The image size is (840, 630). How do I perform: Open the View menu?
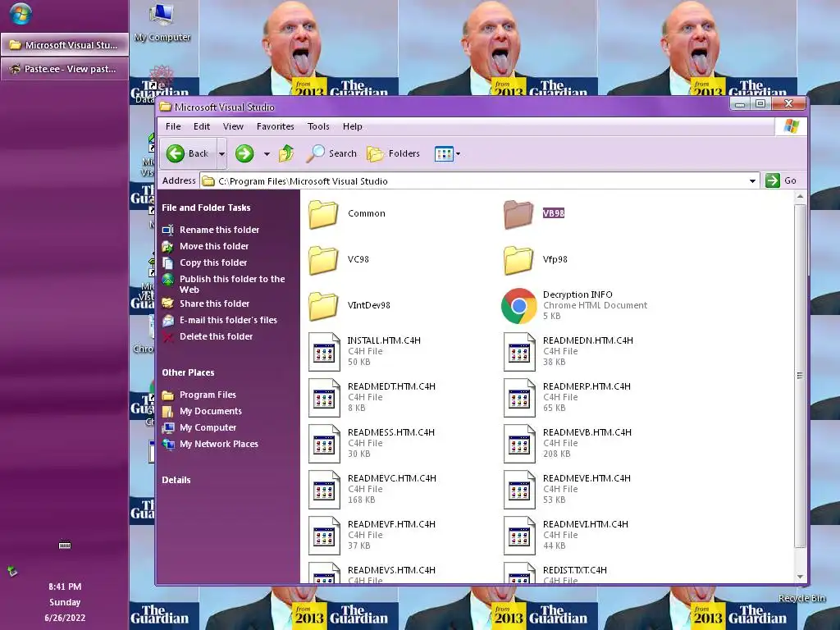(x=233, y=126)
